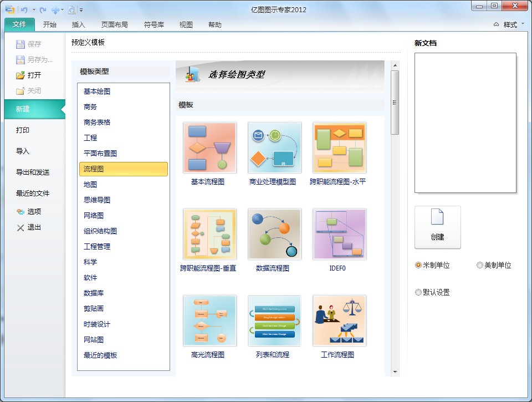532x402 pixels.
Task: Click the 打开 (Open) folder icon
Action: pyautogui.click(x=20, y=75)
